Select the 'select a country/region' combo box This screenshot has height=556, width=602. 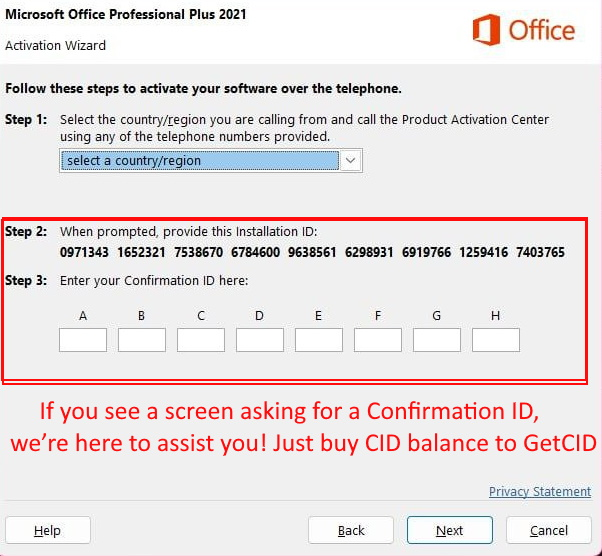pos(211,161)
